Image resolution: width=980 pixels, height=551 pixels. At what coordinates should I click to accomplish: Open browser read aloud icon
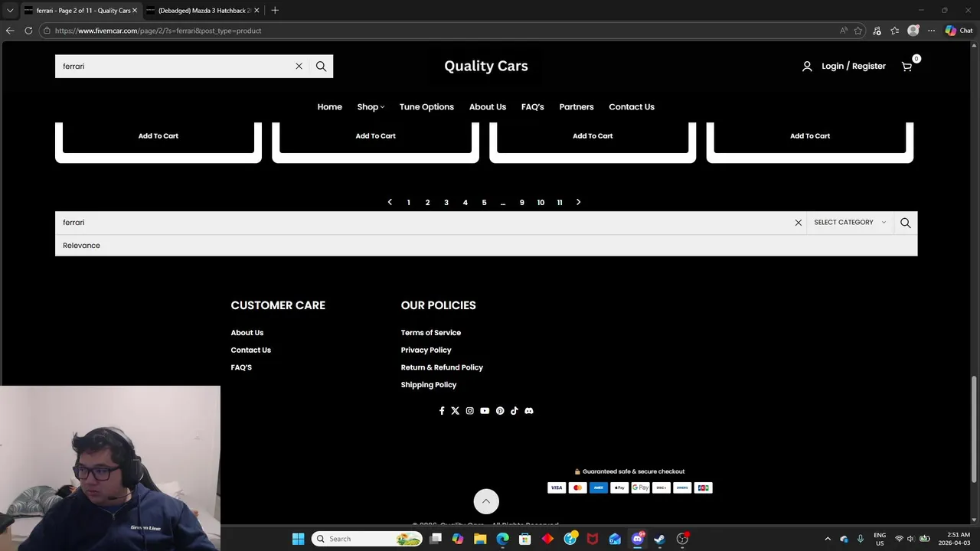[844, 31]
